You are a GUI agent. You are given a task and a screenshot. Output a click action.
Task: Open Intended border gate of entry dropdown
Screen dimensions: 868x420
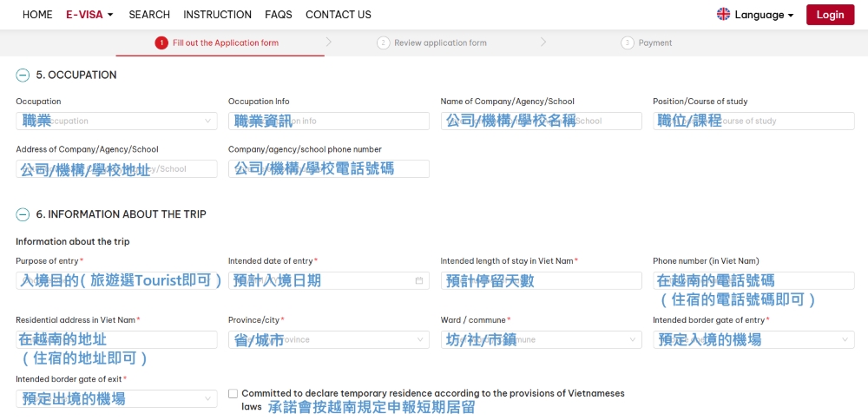(x=753, y=340)
